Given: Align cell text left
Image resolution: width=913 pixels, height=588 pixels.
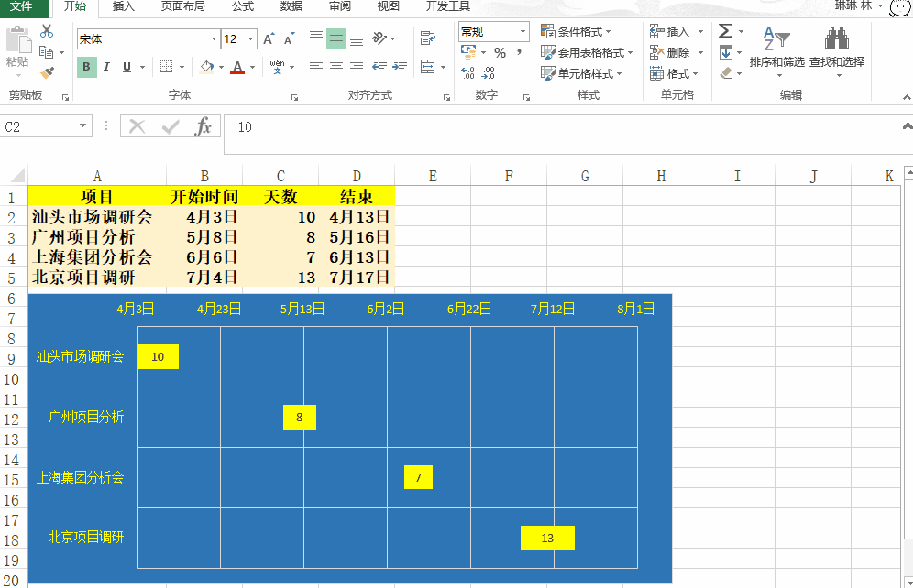Looking at the screenshot, I should (x=316, y=67).
